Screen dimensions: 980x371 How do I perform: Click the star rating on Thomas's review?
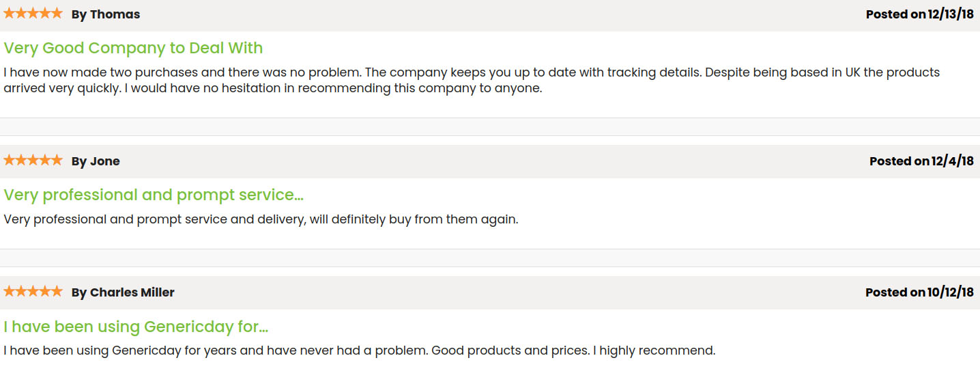(33, 14)
